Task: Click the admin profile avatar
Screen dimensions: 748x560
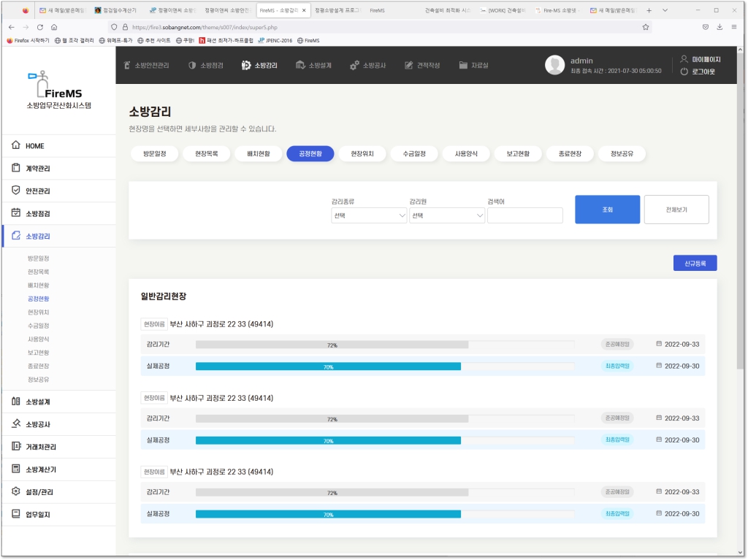Action: pos(555,65)
